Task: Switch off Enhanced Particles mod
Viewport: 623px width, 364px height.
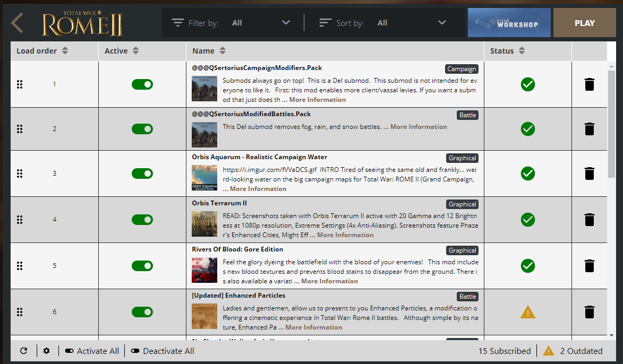Action: pos(142,311)
